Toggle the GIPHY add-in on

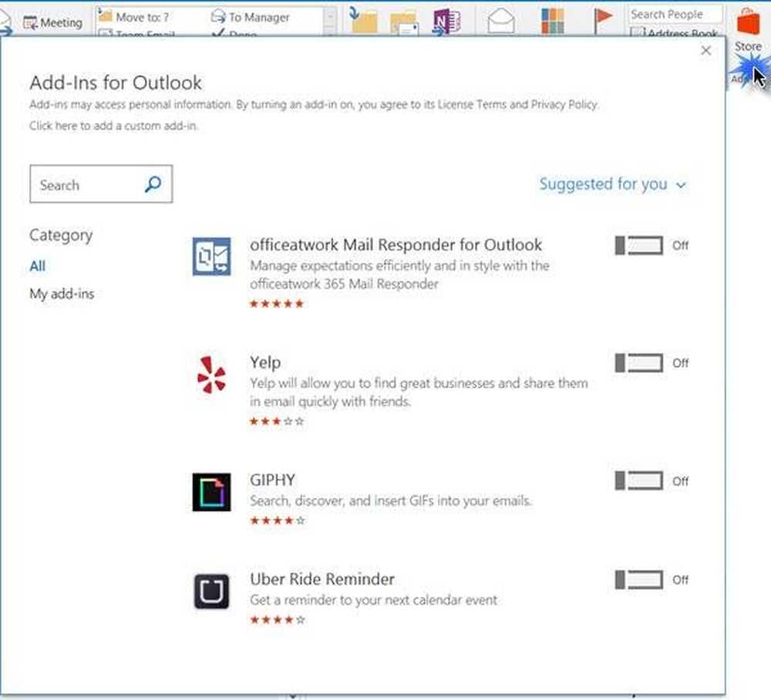click(x=639, y=481)
